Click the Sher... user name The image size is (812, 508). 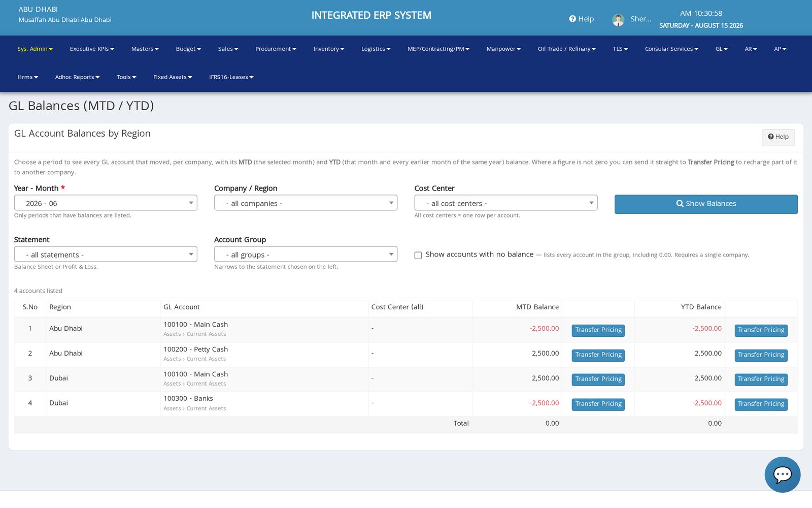[640, 19]
